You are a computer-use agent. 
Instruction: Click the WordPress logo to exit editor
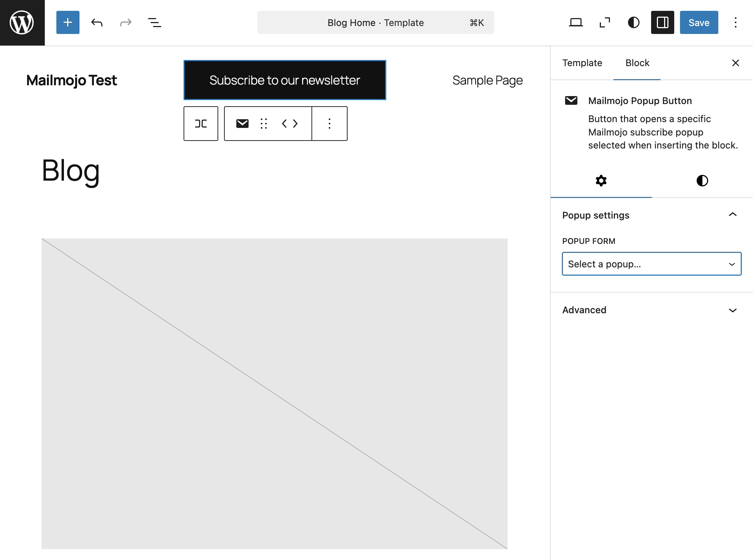pos(22,22)
